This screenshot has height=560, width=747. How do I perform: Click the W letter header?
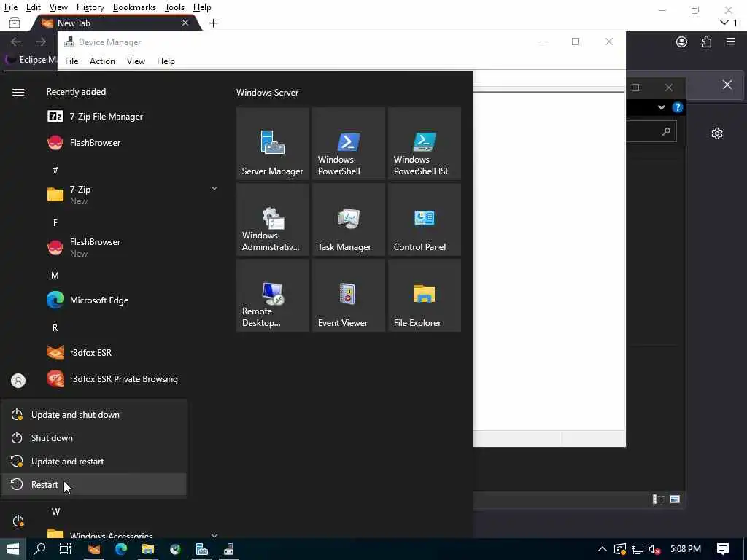55,511
